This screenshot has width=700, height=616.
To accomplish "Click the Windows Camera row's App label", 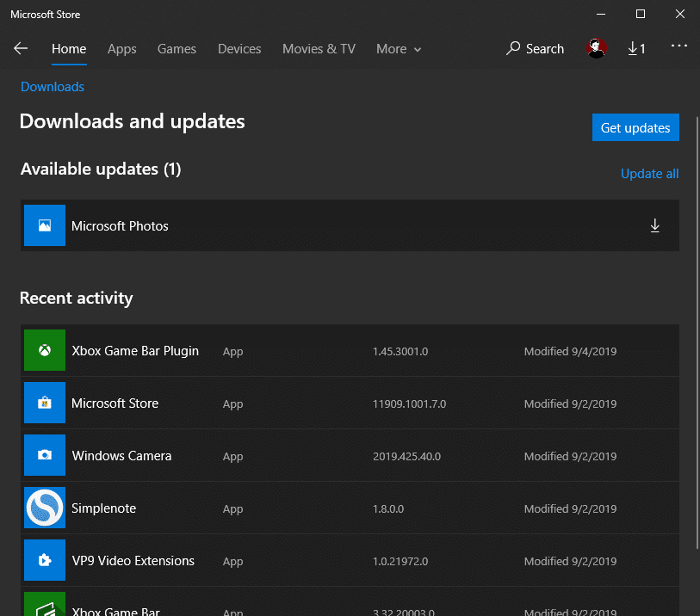I will pos(232,457).
